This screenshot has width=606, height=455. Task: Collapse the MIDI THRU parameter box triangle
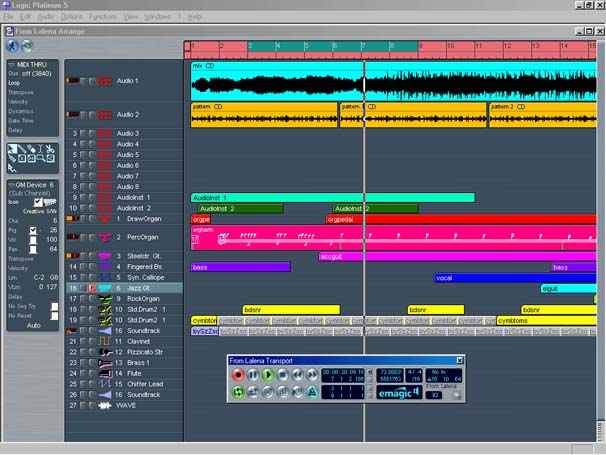pos(12,65)
